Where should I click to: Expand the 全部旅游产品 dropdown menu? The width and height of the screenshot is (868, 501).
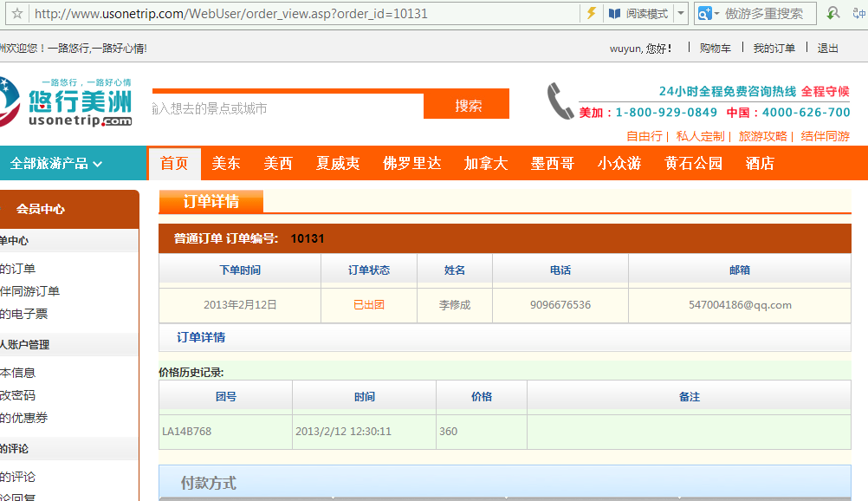56,164
